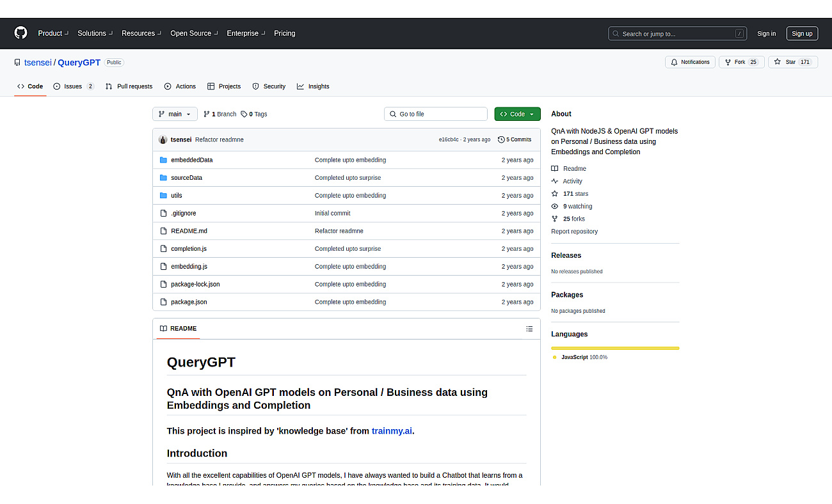The width and height of the screenshot is (832, 504).
Task: Expand the Open Source menu
Action: click(194, 33)
